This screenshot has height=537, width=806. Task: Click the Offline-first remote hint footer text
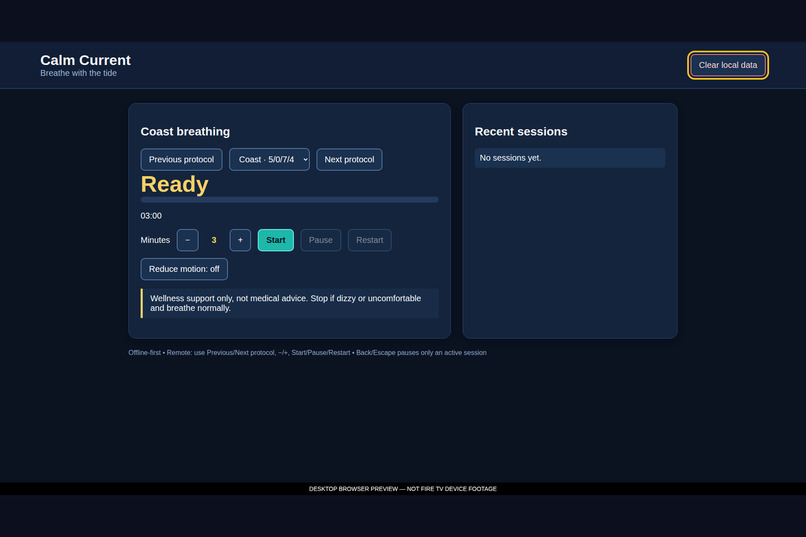(307, 353)
